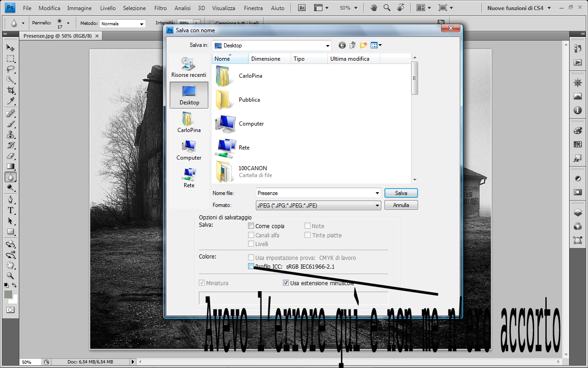This screenshot has height=368, width=588.
Task: Open the File menu
Action: coord(27,8)
